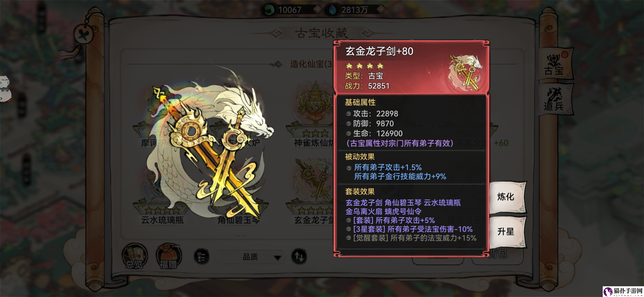Screen dimensions: 644x297
Task: Click the green jade currency icon
Action: tap(269, 10)
